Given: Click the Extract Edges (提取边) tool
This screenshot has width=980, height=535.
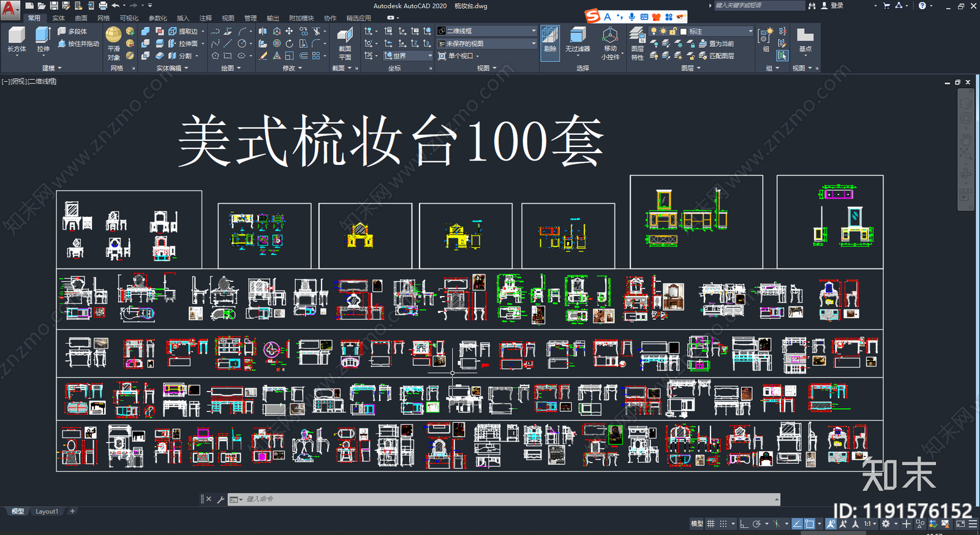Looking at the screenshot, I should pyautogui.click(x=183, y=31).
